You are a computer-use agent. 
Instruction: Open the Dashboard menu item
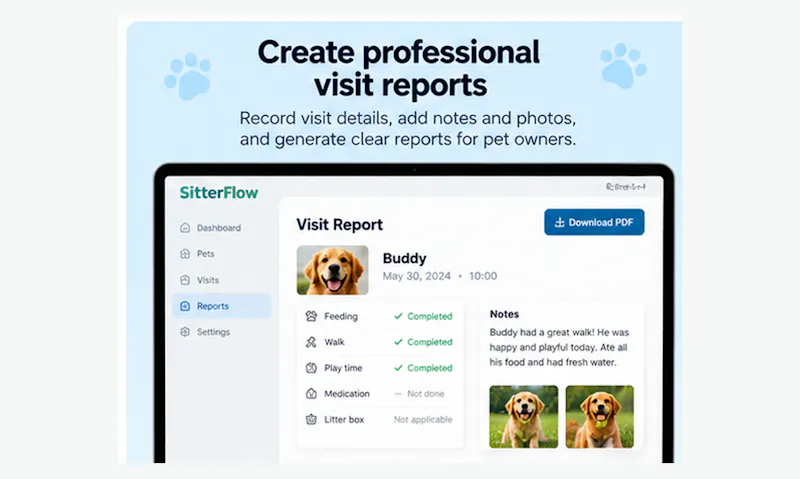tap(218, 228)
